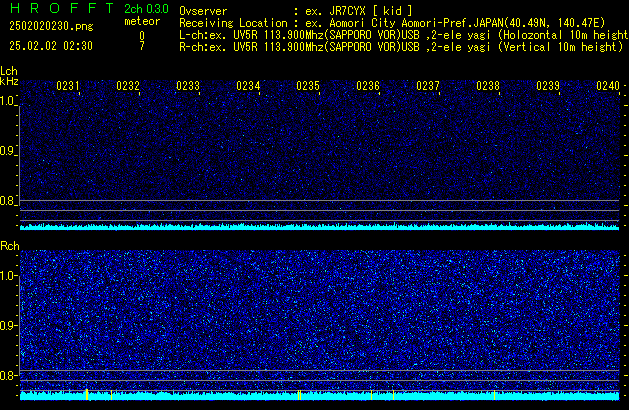
Task: Click the 0231 time tick label
Action: tap(68, 86)
